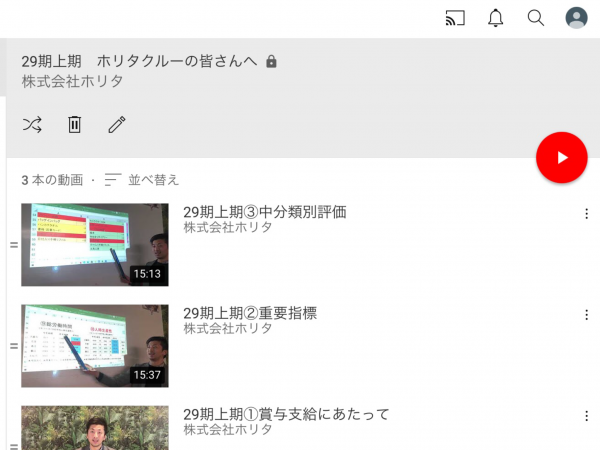Click 株式会社ホリタ under 29期上期②重要指標
The width and height of the screenshot is (600, 450).
[x=228, y=328]
